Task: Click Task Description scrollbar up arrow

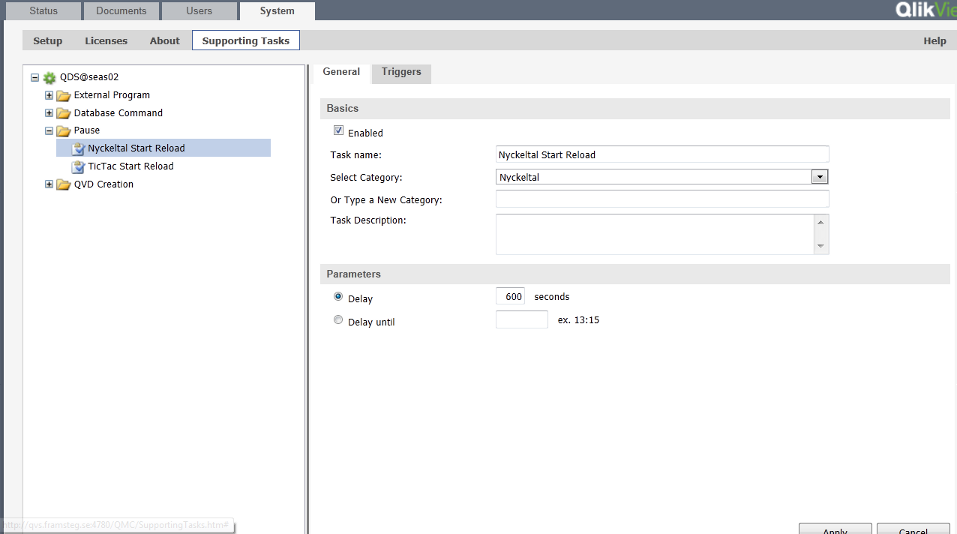Action: coord(821,222)
